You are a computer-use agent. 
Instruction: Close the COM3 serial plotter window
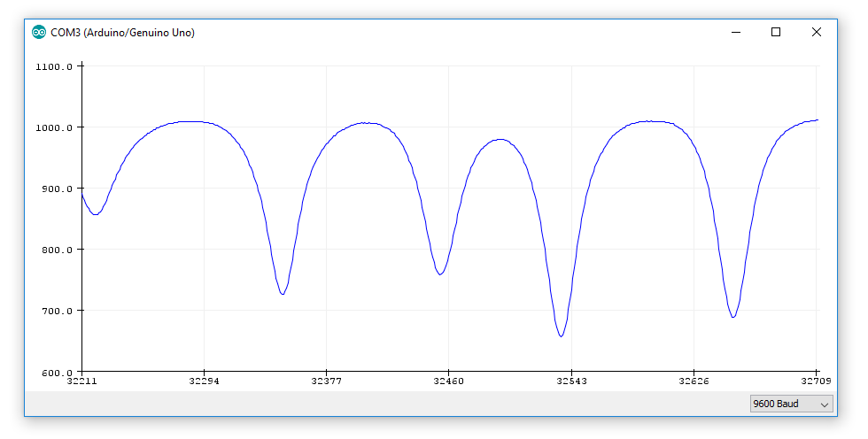(816, 32)
